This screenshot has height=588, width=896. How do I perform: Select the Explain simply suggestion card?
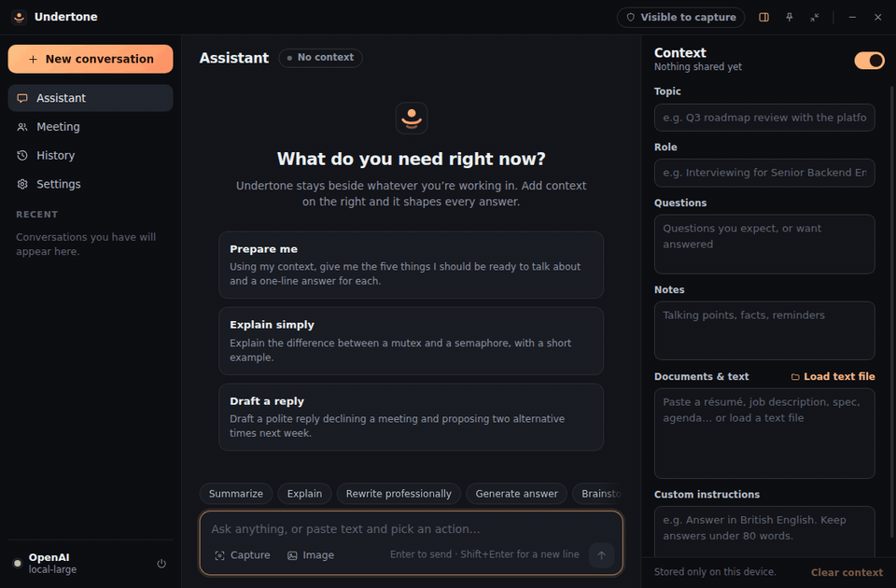411,342
